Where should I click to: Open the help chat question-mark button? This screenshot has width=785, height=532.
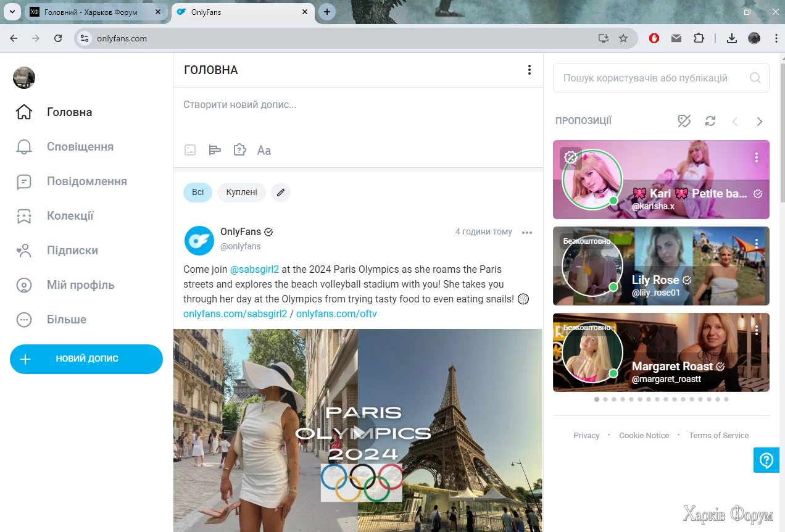pyautogui.click(x=766, y=460)
